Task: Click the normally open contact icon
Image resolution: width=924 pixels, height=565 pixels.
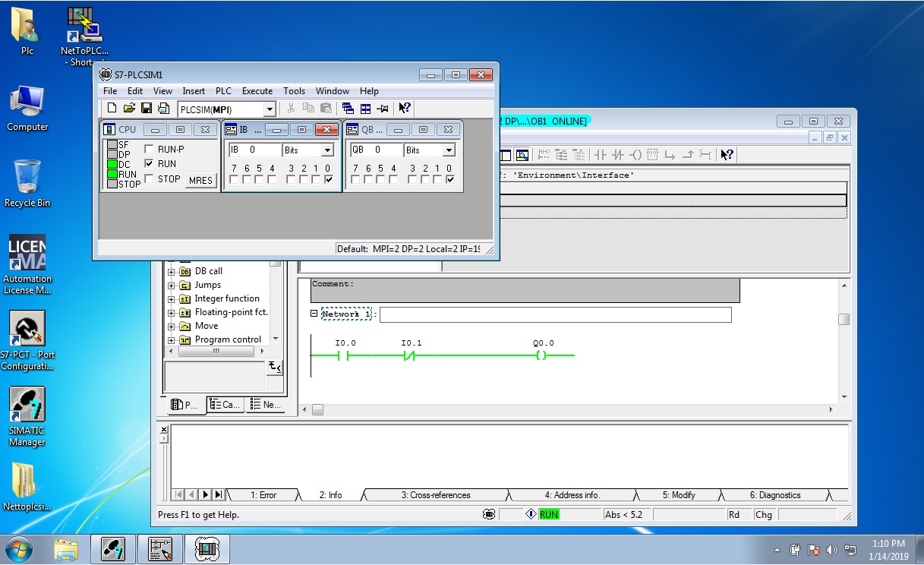Action: point(601,155)
